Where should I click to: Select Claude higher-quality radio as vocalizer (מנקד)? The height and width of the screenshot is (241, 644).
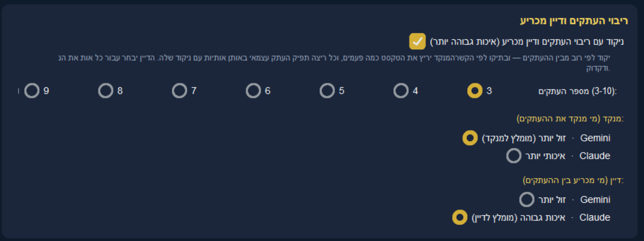pos(514,156)
